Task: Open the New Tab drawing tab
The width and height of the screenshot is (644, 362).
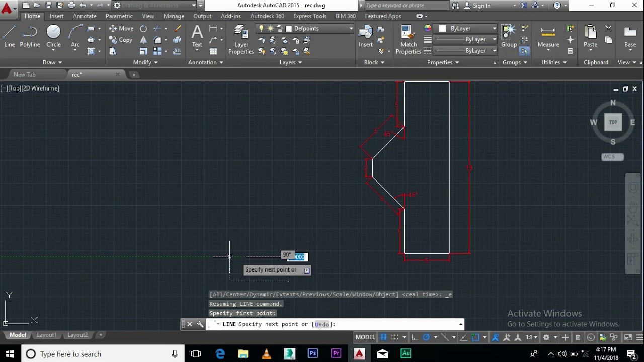Action: (25, 74)
